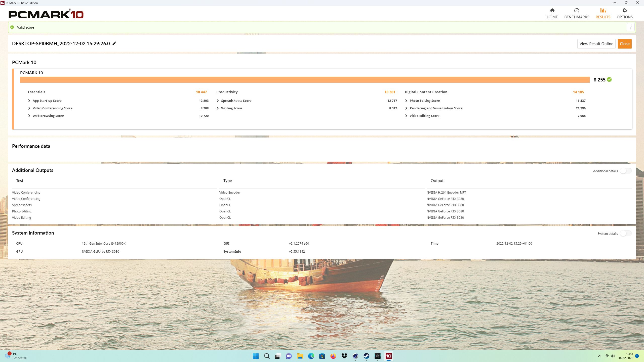Open Dropbox from the taskbar
Viewport: 644px width, 362px height.
[x=344, y=356]
